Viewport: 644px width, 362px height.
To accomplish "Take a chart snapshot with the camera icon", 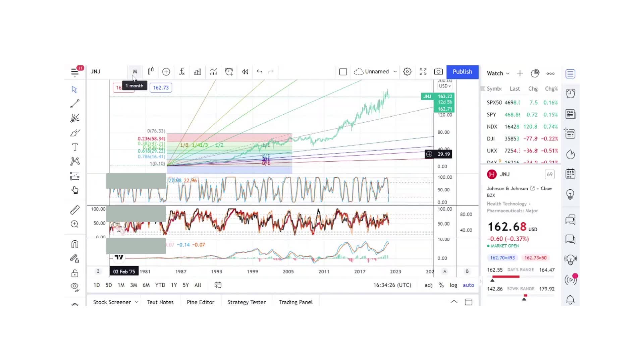I will tap(438, 71).
